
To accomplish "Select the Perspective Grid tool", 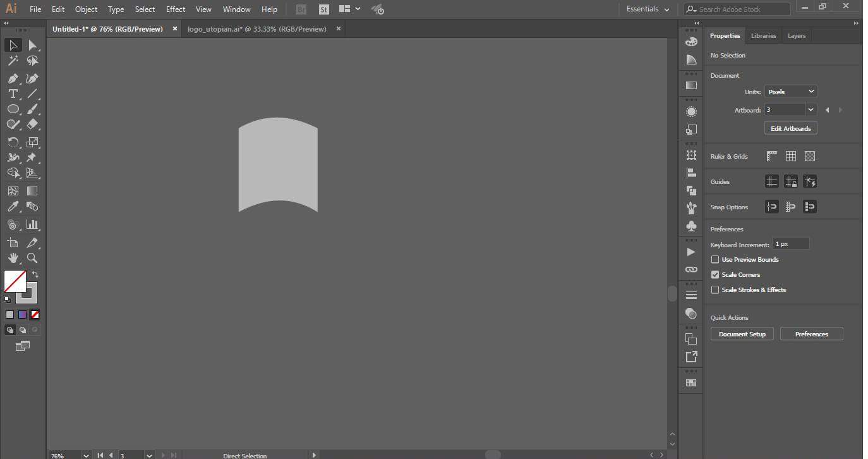I will pyautogui.click(x=32, y=173).
